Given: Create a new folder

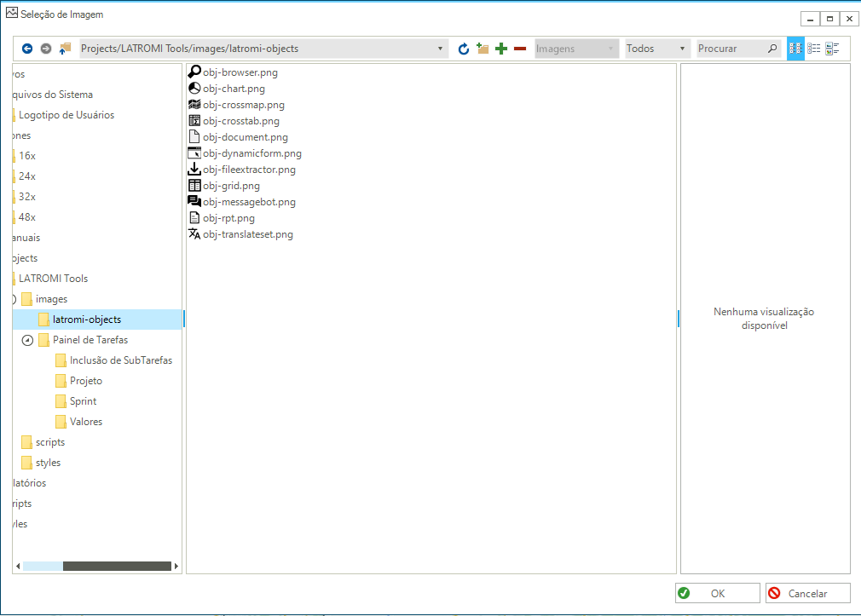Looking at the screenshot, I should 483,49.
